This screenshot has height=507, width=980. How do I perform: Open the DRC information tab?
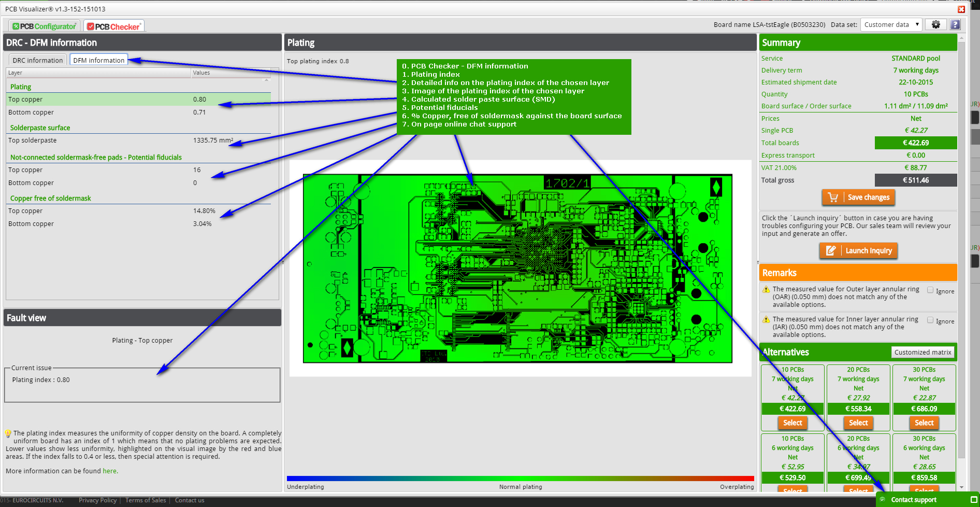(37, 60)
